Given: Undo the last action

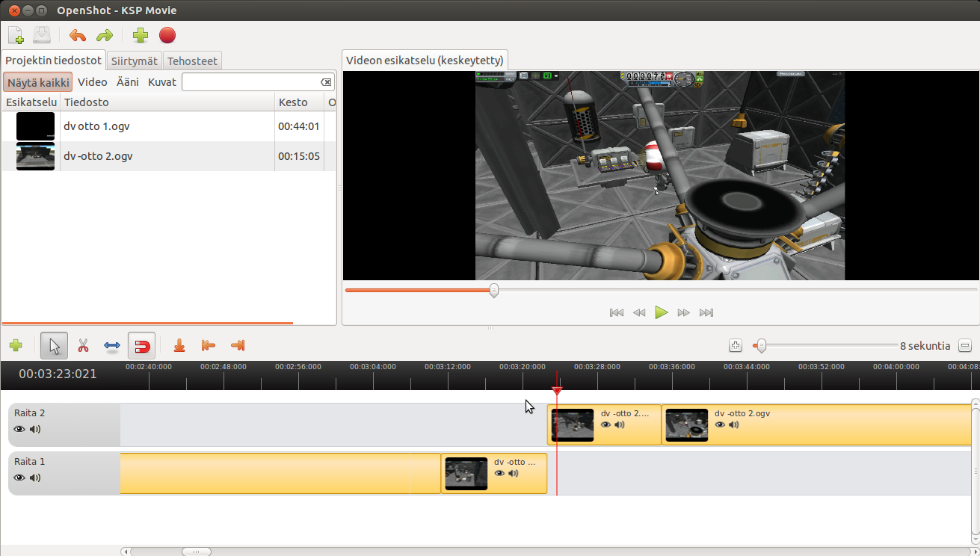Looking at the screenshot, I should pyautogui.click(x=77, y=35).
